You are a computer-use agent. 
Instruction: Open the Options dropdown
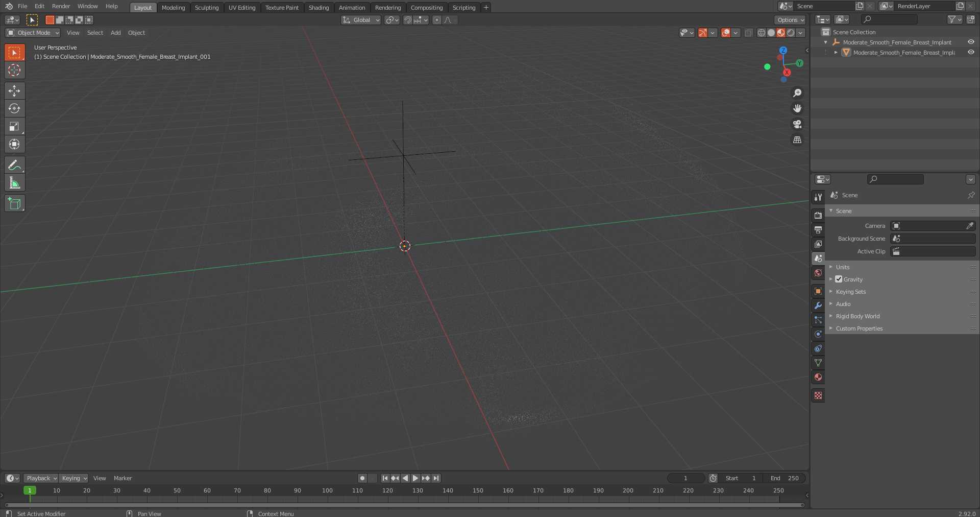[x=790, y=20]
